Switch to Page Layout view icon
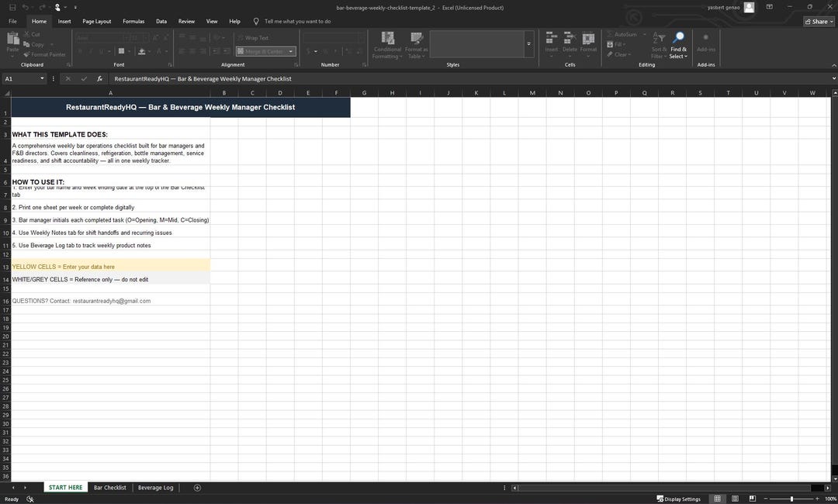This screenshot has width=838, height=504. point(735,499)
